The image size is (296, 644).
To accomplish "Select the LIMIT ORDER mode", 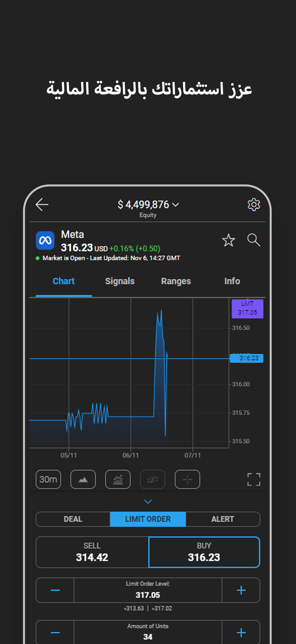I will (148, 519).
